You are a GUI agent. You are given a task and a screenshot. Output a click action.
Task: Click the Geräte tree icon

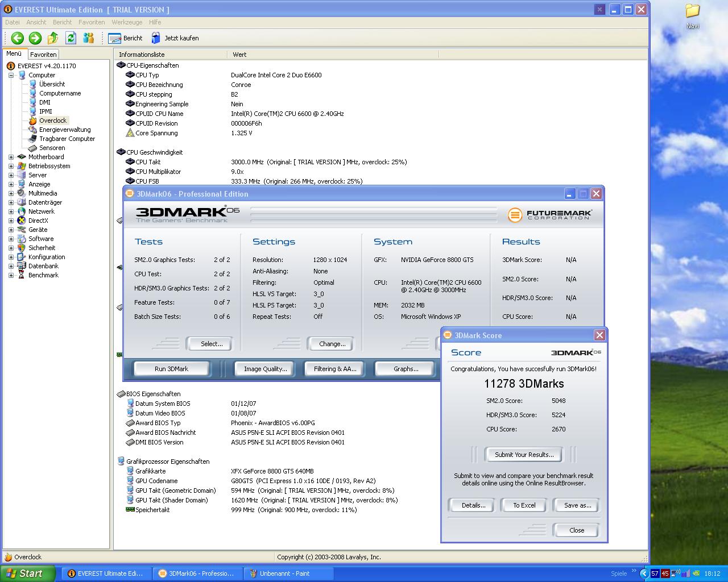22,230
